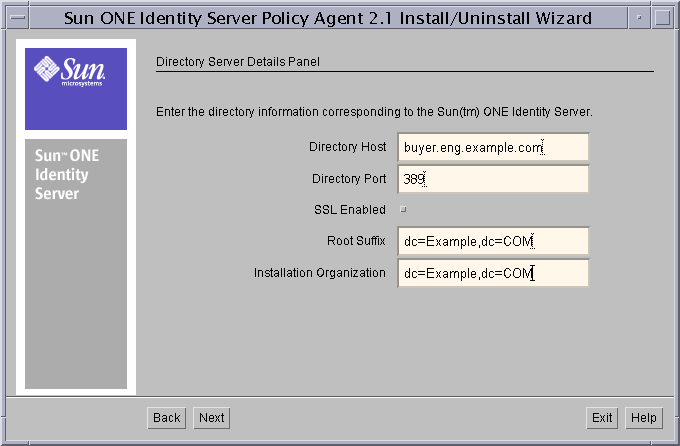This screenshot has height=446, width=680.
Task: Maximize the wizard window
Action: click(x=663, y=18)
